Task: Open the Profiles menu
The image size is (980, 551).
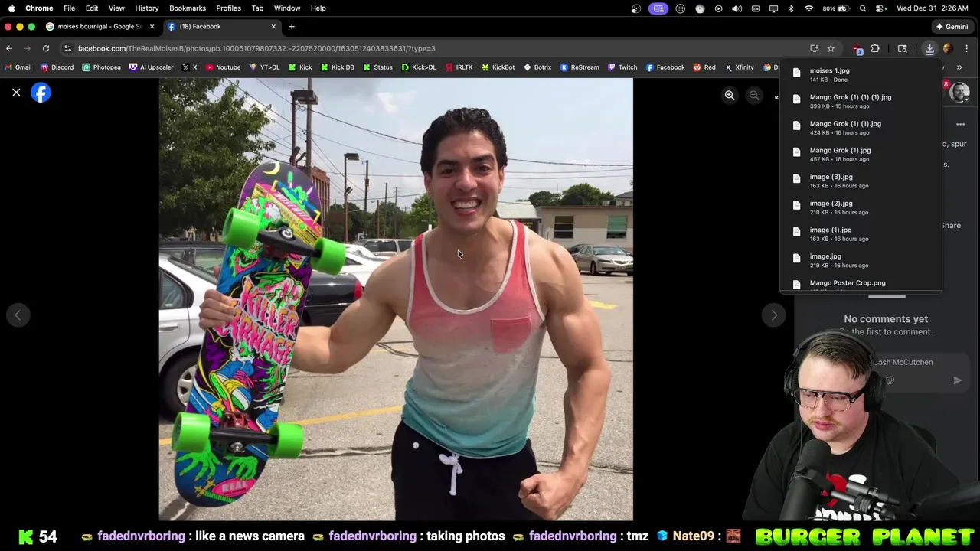Action: pyautogui.click(x=228, y=8)
